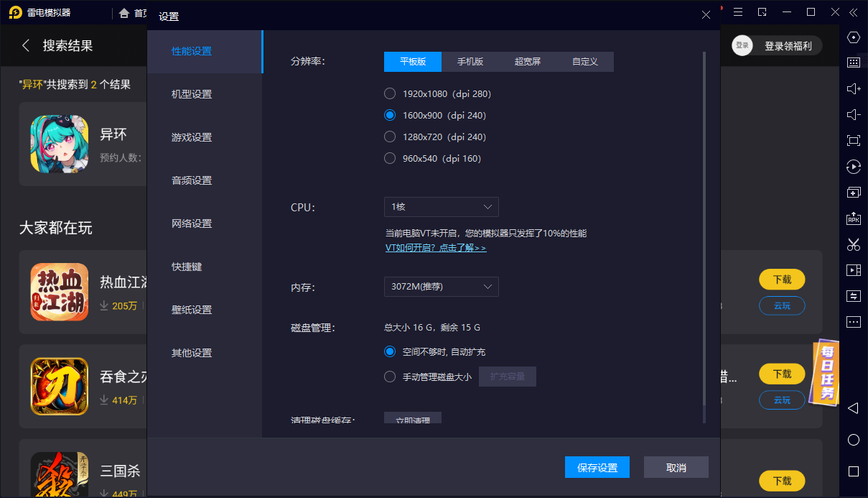Screen dimensions: 868x498
Task: Download 吞食之刃 with 下载 button
Action: pyautogui.click(x=782, y=374)
